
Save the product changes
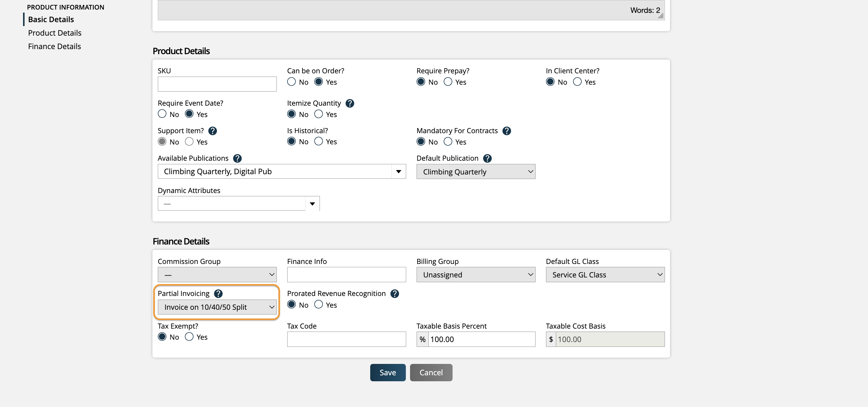pos(387,372)
